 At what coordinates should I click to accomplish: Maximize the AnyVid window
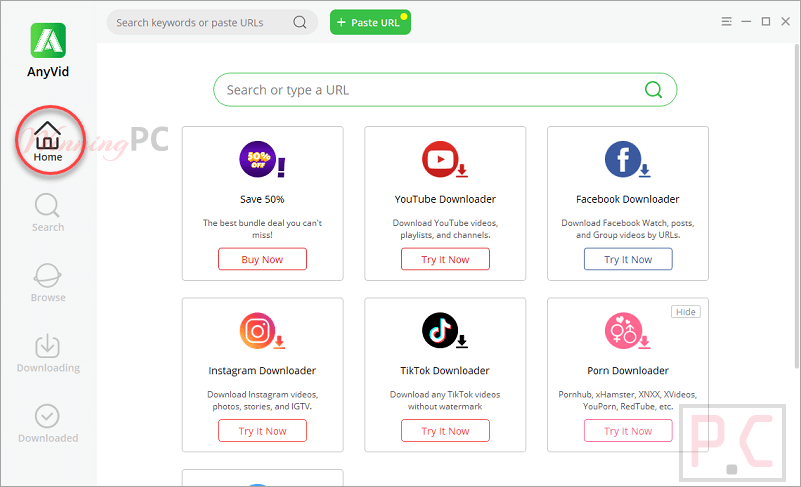(766, 21)
